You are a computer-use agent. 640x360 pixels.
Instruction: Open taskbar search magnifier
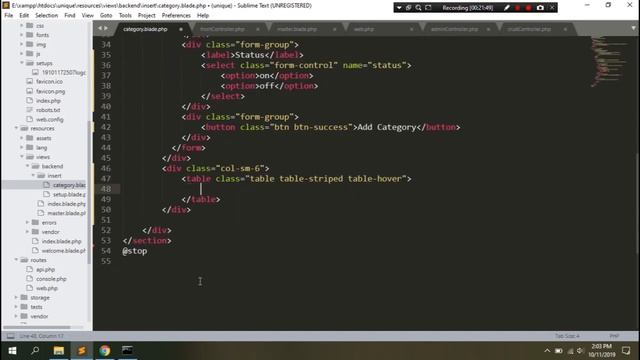click(x=35, y=351)
